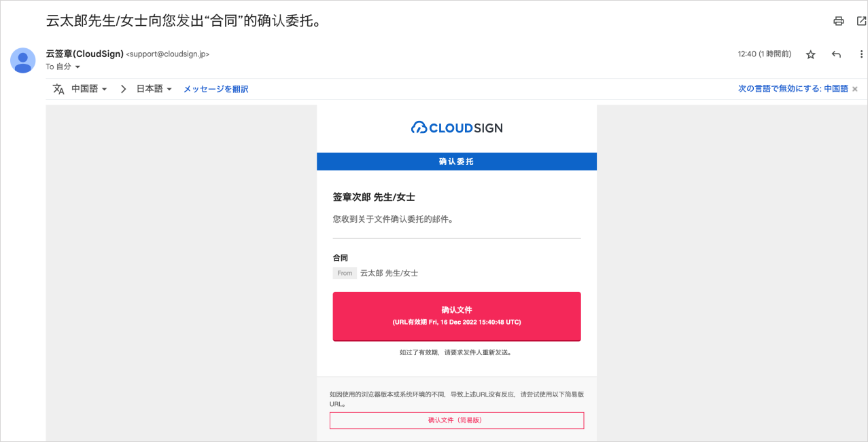Reply using the arrow icon
The image size is (868, 442).
836,54
